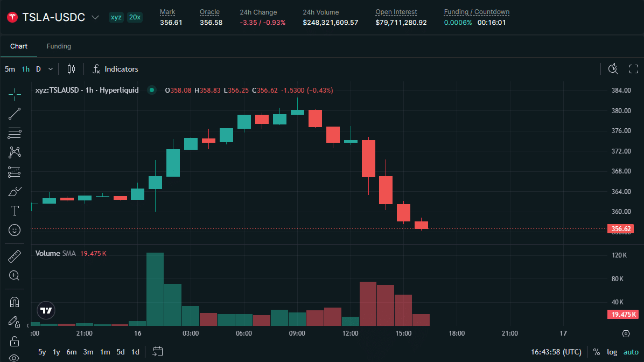Toggle lock all drawings

click(x=15, y=341)
